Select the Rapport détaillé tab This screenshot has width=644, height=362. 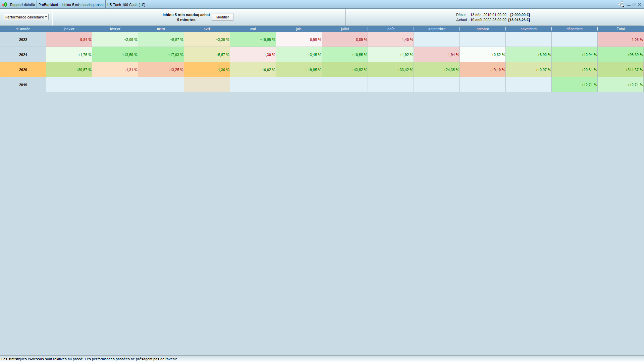(x=22, y=5)
